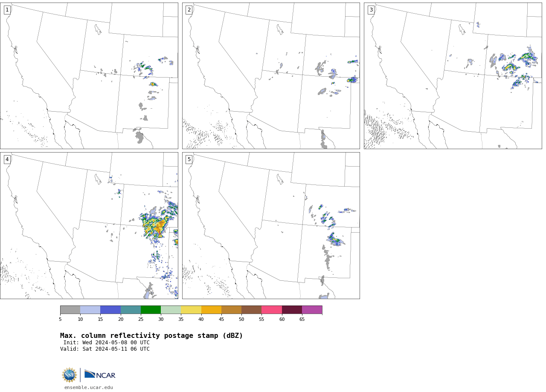Screen dimensions: 546x392
Task: Click the colorbar tick label 5
Action: click(60, 319)
